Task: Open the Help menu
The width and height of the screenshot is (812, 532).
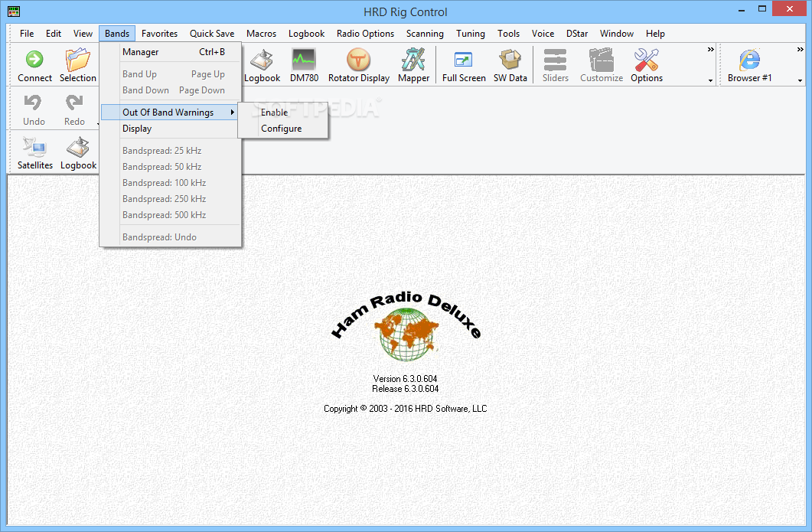Action: click(655, 33)
